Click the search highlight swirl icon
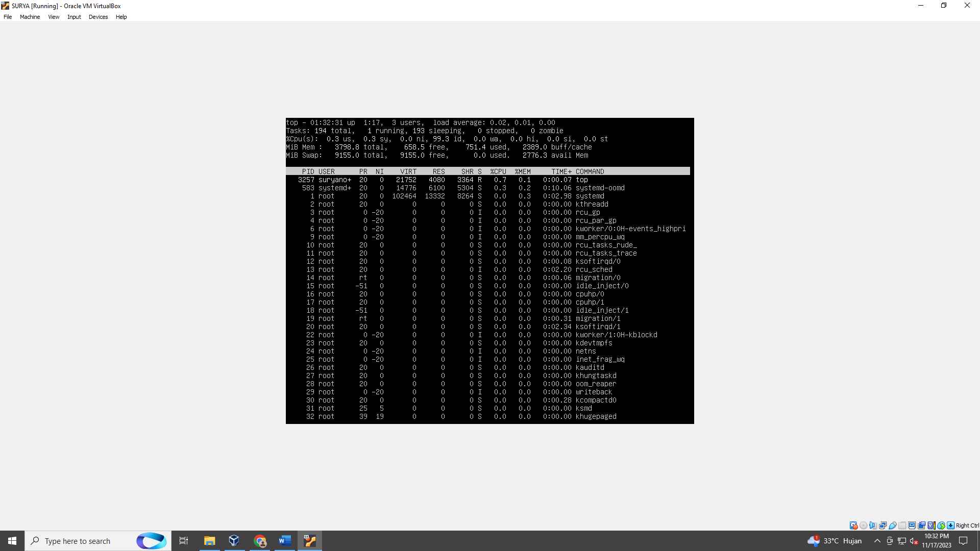The width and height of the screenshot is (980, 551). click(x=151, y=541)
